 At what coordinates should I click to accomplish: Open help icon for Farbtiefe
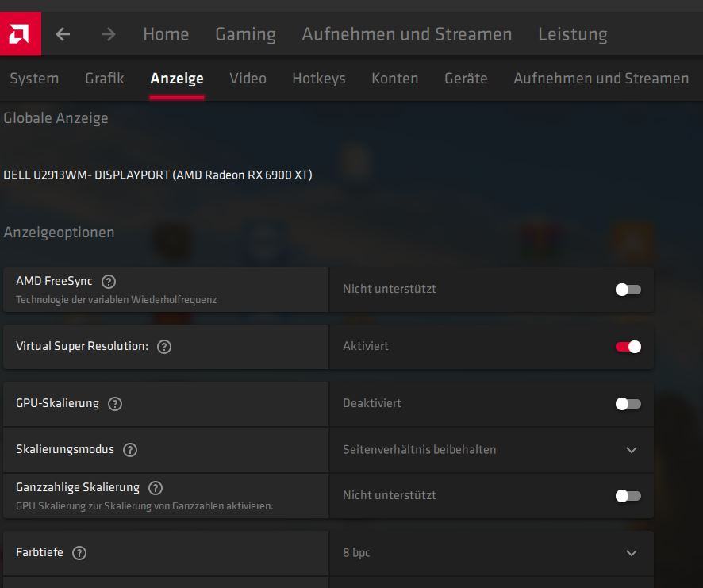[79, 553]
